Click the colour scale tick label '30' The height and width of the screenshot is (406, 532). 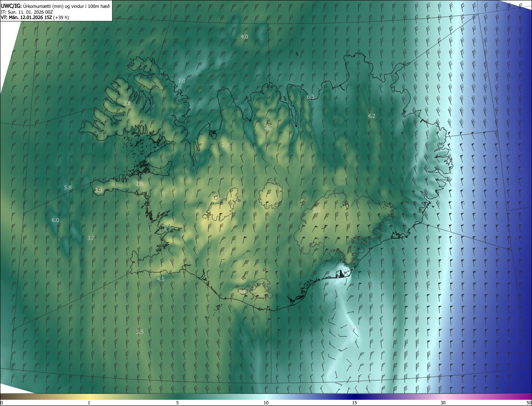click(443, 403)
